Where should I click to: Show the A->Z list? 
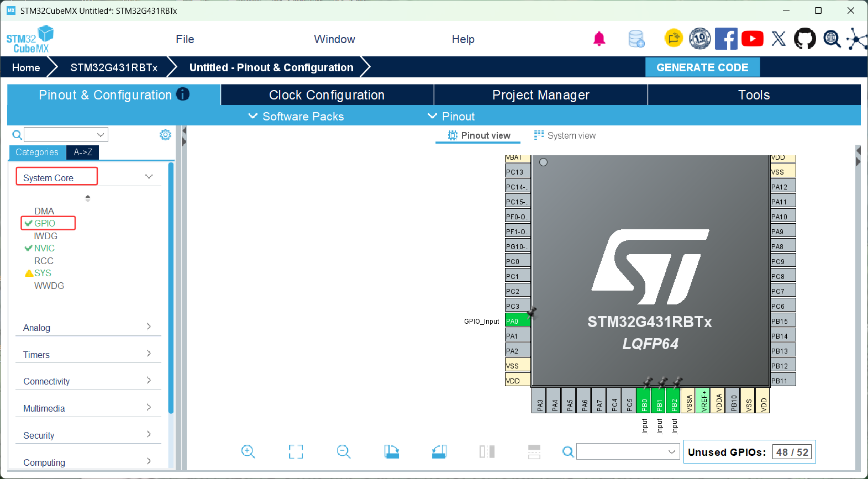tap(83, 152)
